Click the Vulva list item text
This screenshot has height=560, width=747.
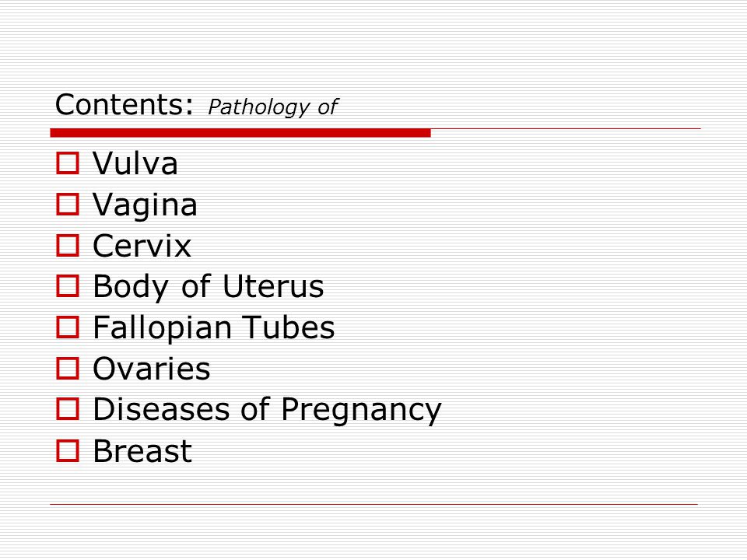[x=135, y=163]
